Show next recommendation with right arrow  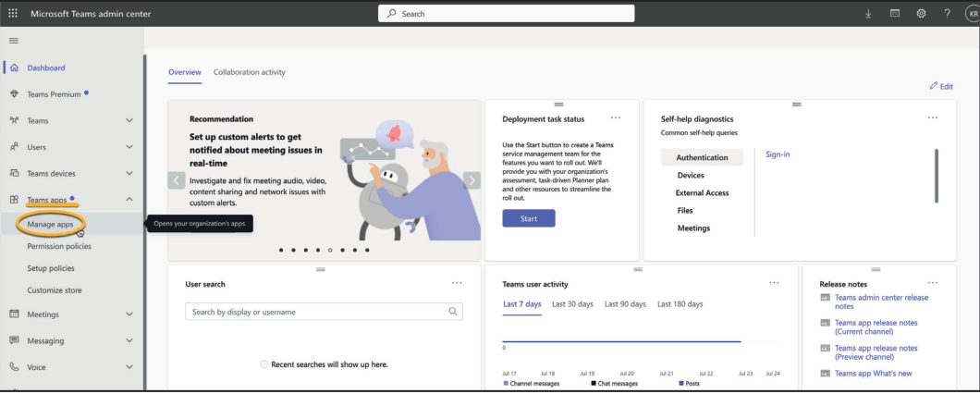472,180
